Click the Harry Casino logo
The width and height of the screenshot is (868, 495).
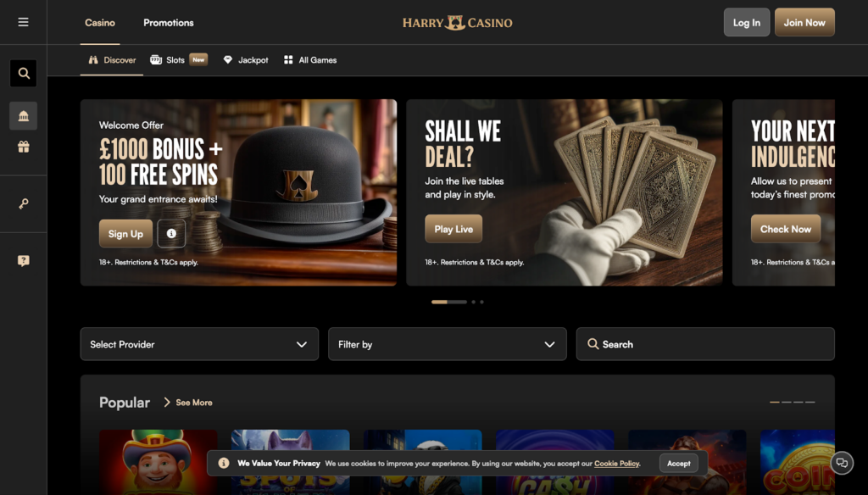457,23
